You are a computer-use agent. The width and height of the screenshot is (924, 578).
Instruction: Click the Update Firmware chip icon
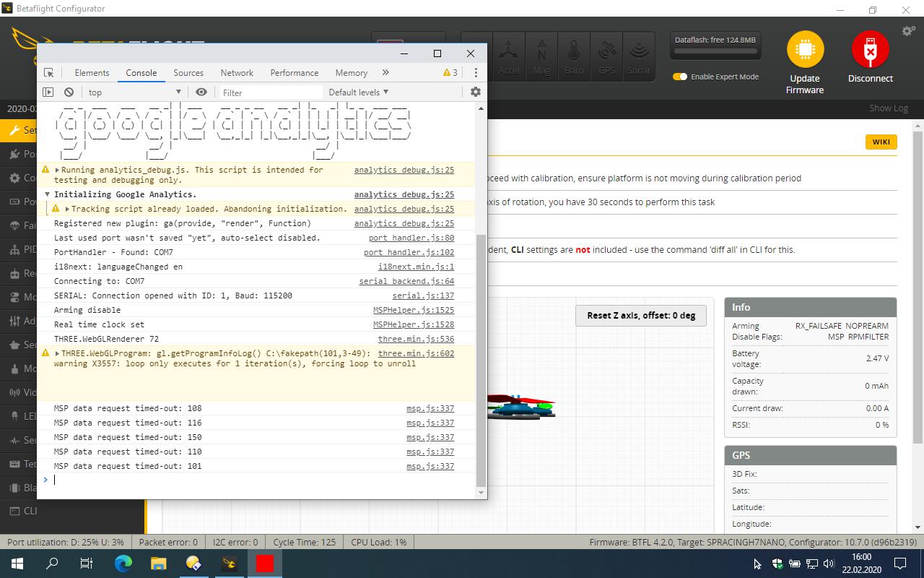[805, 49]
